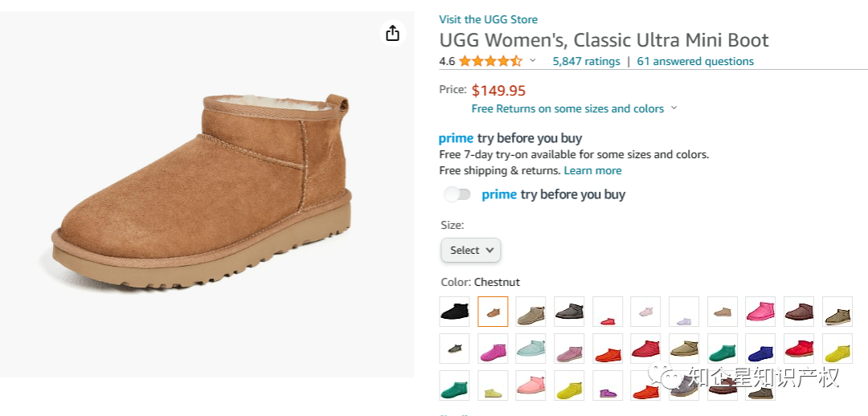
Task: Pick the royal blue boot thumbnail
Action: click(760, 349)
